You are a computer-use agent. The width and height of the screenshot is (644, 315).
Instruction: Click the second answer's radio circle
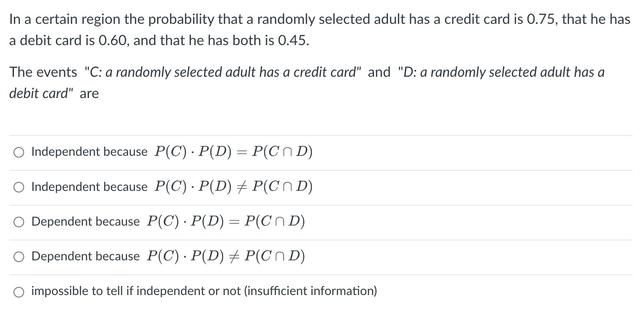(x=19, y=187)
